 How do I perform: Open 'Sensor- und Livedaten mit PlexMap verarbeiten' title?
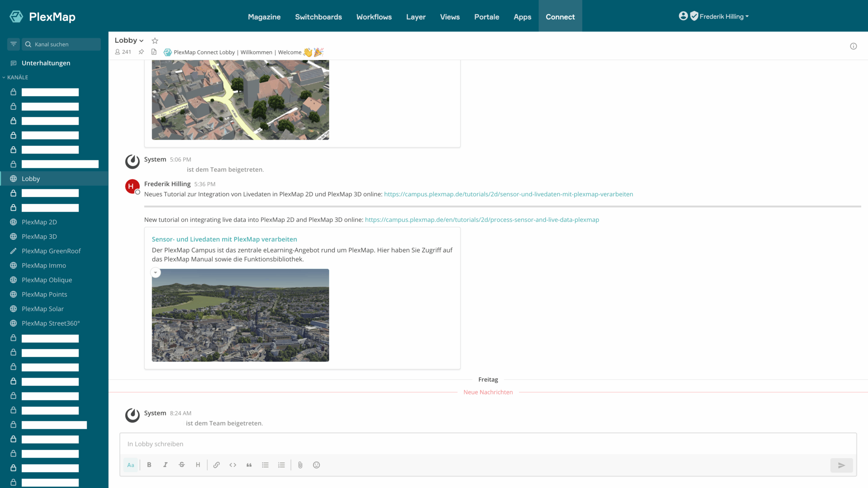click(224, 239)
